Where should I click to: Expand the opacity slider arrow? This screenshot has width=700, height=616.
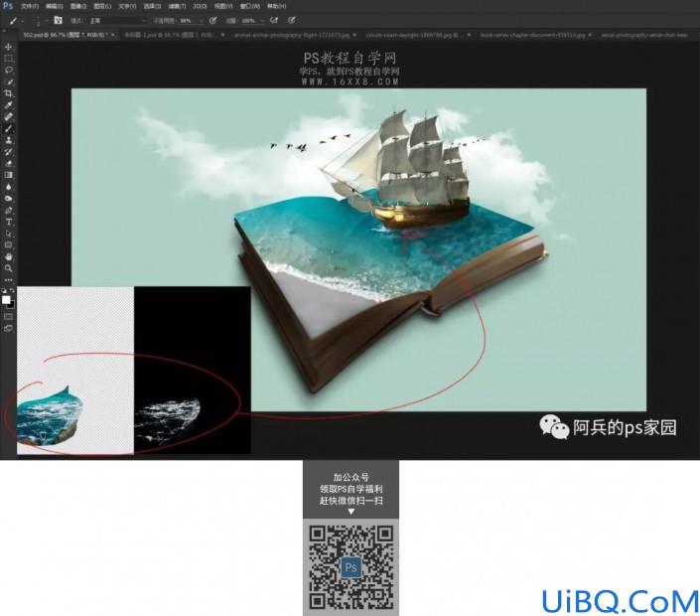(201, 21)
